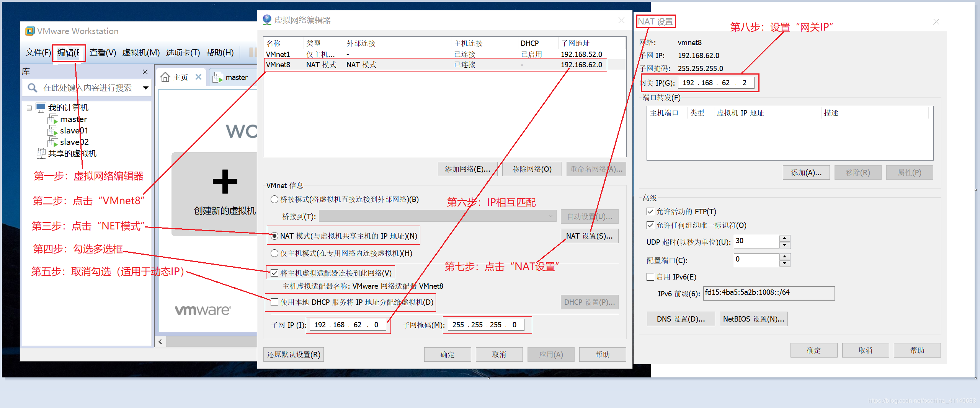Click 取消 in Virtual Network Editor

tap(499, 354)
